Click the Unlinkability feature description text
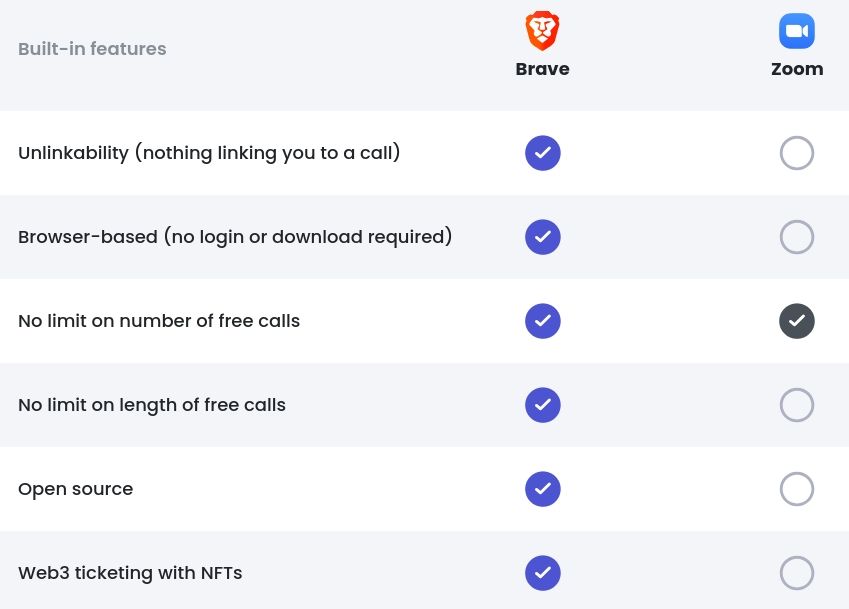This screenshot has width=849, height=609. (x=209, y=153)
